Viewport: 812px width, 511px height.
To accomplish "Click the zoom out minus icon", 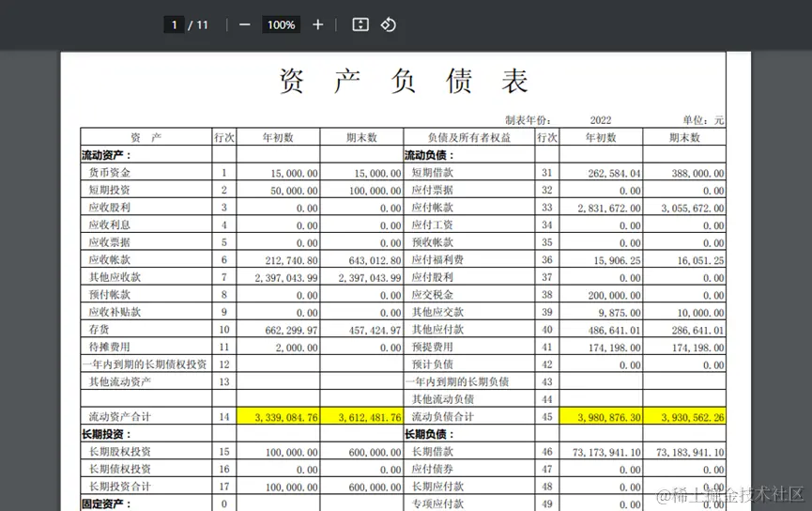I will [x=245, y=24].
